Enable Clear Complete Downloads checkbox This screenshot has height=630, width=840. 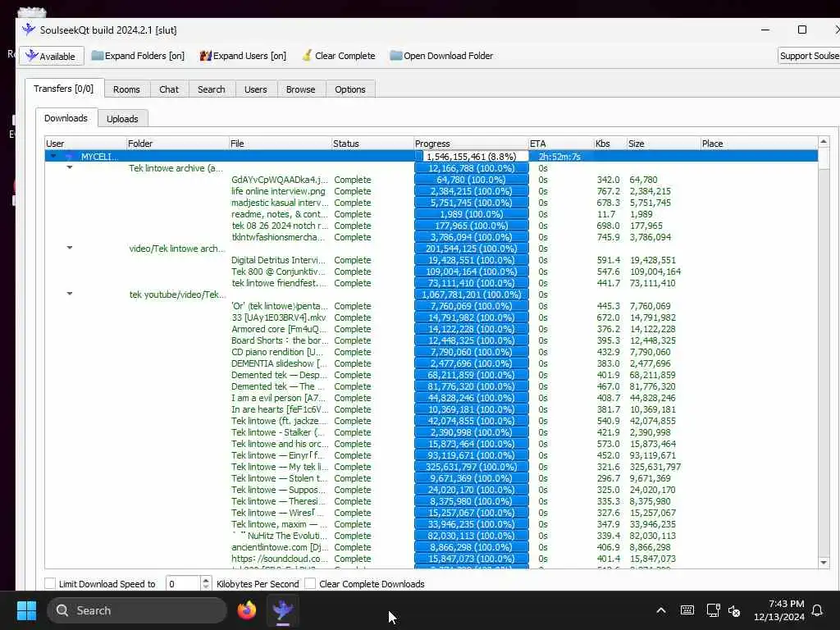point(310,583)
